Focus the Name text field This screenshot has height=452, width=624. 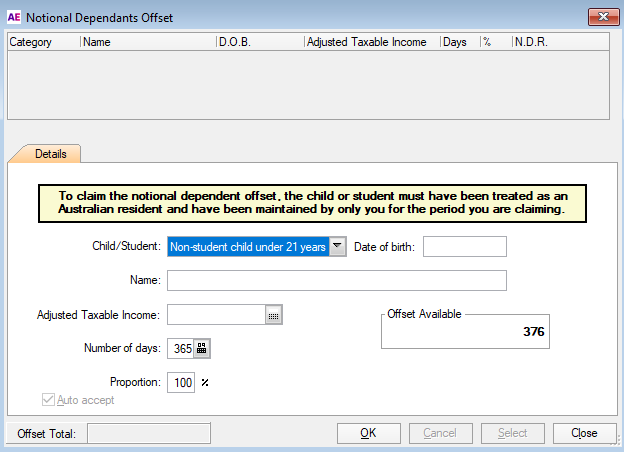coord(336,280)
